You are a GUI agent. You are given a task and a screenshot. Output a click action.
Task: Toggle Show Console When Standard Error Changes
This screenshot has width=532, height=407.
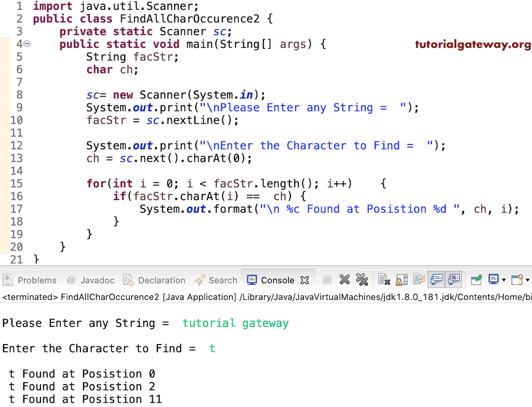[x=454, y=279]
